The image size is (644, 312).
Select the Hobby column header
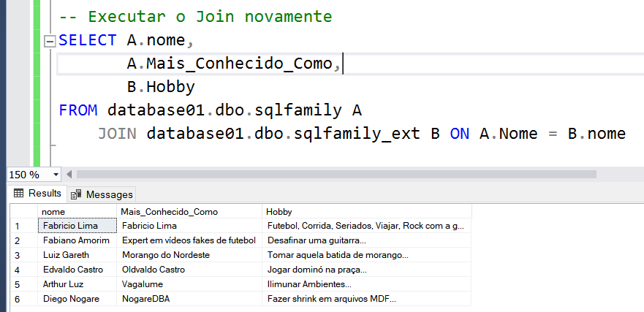pos(365,211)
